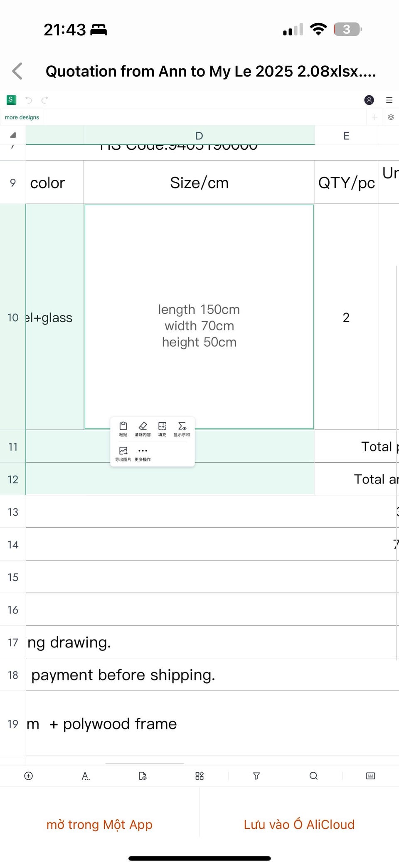399x868 pixels.
Task: Tap Export image (导出图片) in popup
Action: 123,453
